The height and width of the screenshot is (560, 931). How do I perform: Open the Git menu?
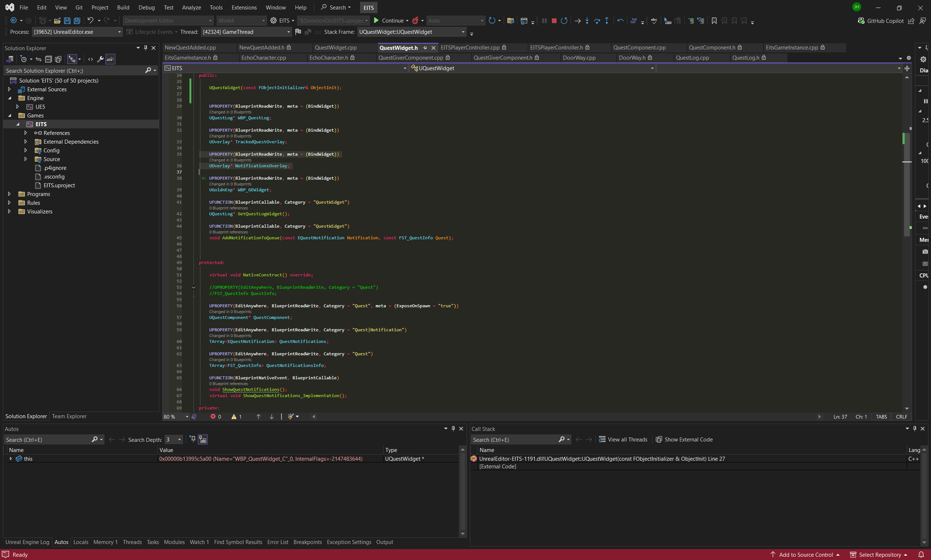point(79,7)
